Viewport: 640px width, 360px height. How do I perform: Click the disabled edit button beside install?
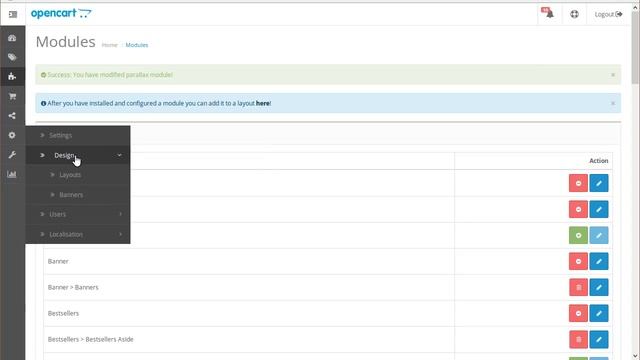click(599, 236)
